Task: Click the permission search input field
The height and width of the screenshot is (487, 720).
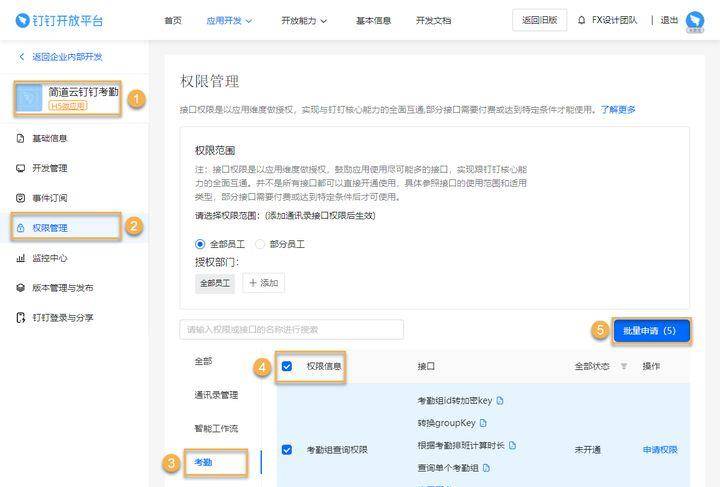Action: pos(291,330)
